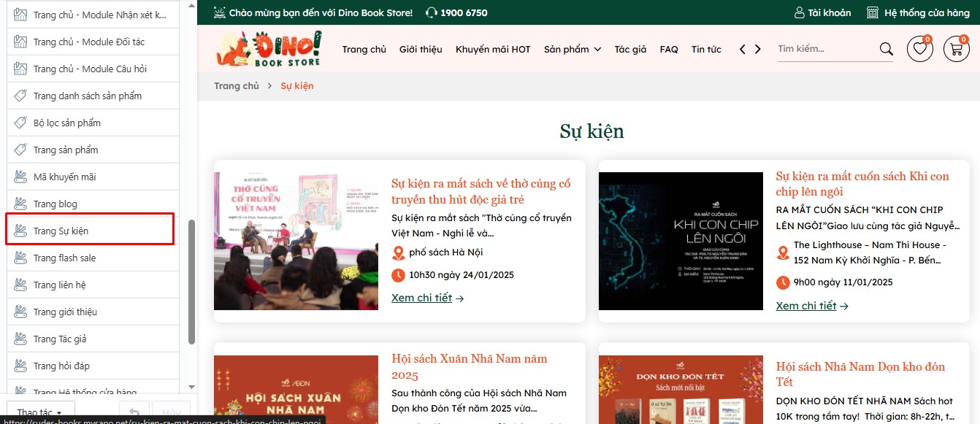Open 'Khuyến mãi HOT' menu item
This screenshot has height=424, width=980.
pyautogui.click(x=493, y=50)
